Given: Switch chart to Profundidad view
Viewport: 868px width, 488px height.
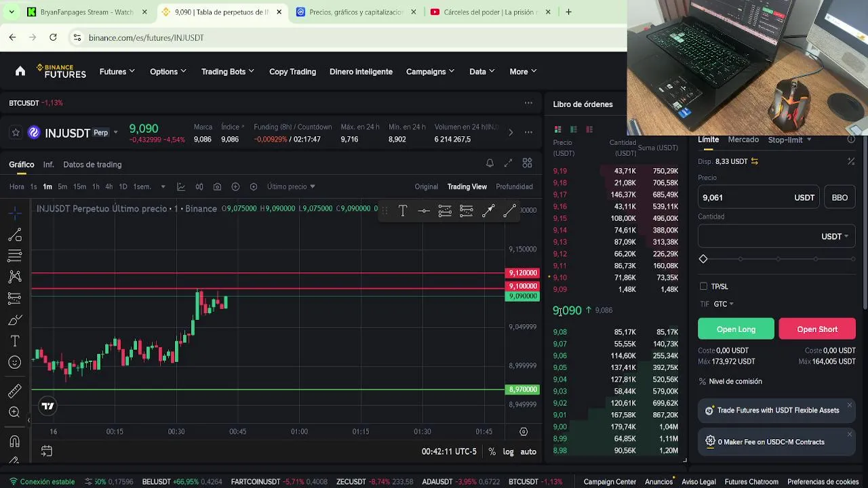Looking at the screenshot, I should 514,186.
